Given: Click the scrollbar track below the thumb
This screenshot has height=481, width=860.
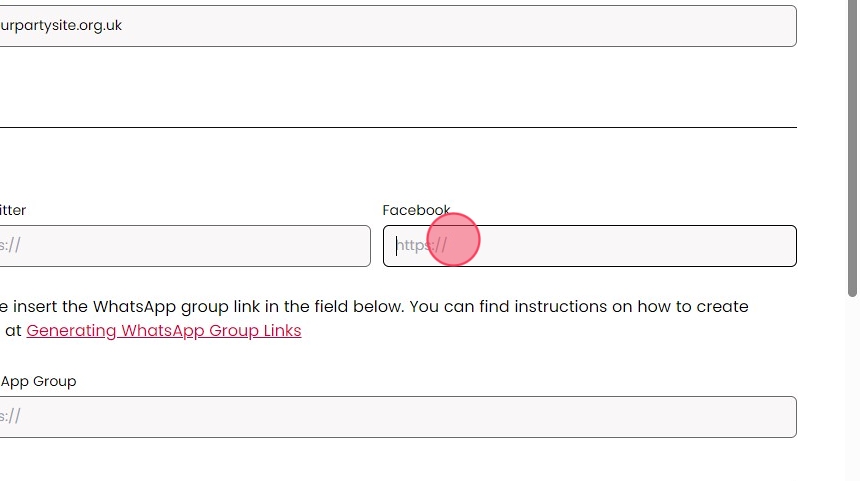Looking at the screenshot, I should pos(852,400).
